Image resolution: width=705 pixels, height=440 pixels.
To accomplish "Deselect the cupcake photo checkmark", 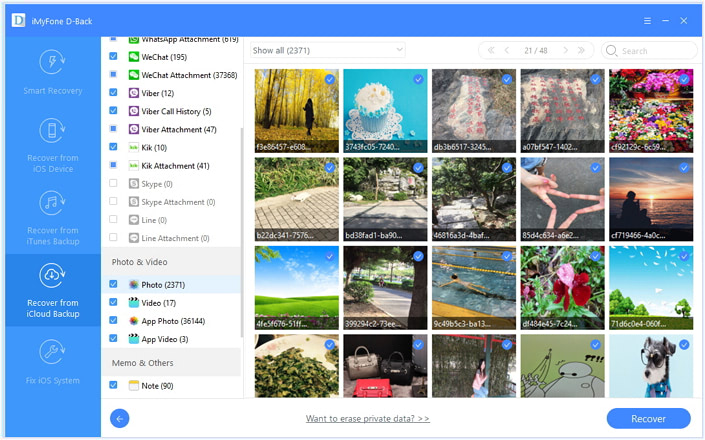I will [418, 79].
